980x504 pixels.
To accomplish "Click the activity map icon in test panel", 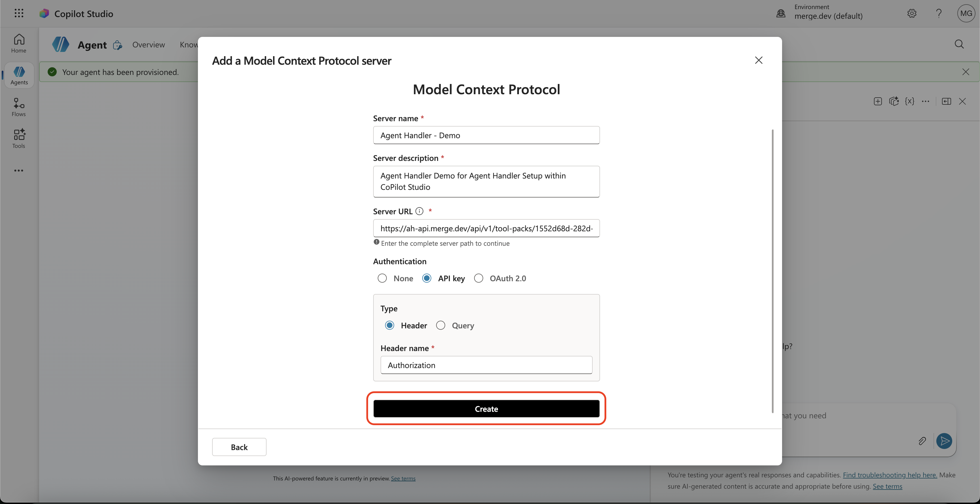I will [894, 101].
